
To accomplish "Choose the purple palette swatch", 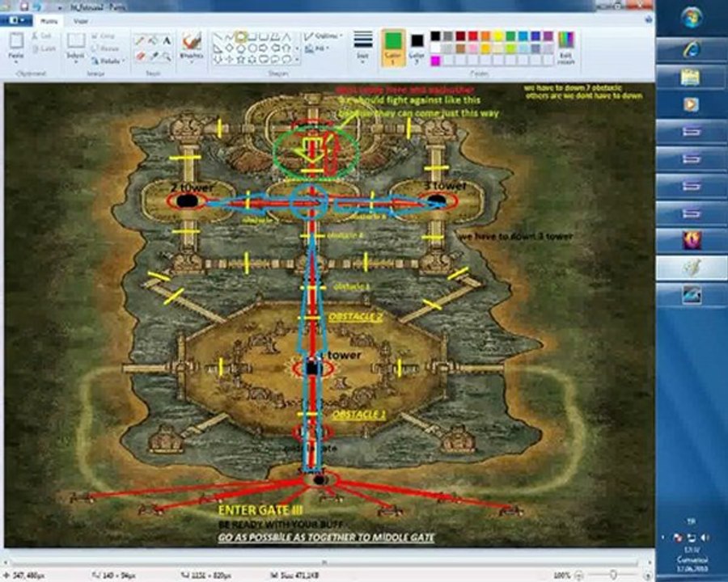I will pyautogui.click(x=548, y=36).
